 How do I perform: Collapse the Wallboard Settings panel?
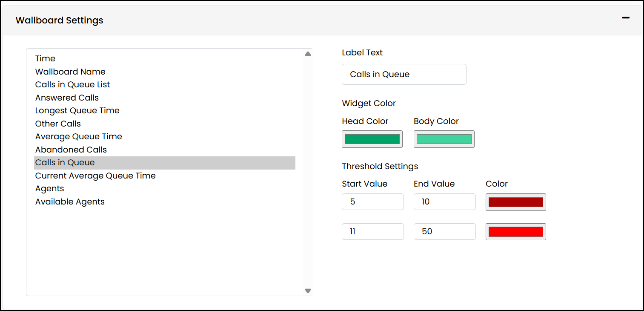(625, 18)
